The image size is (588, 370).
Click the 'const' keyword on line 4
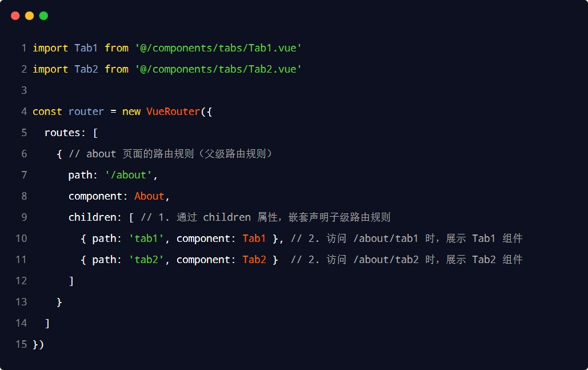(x=47, y=112)
